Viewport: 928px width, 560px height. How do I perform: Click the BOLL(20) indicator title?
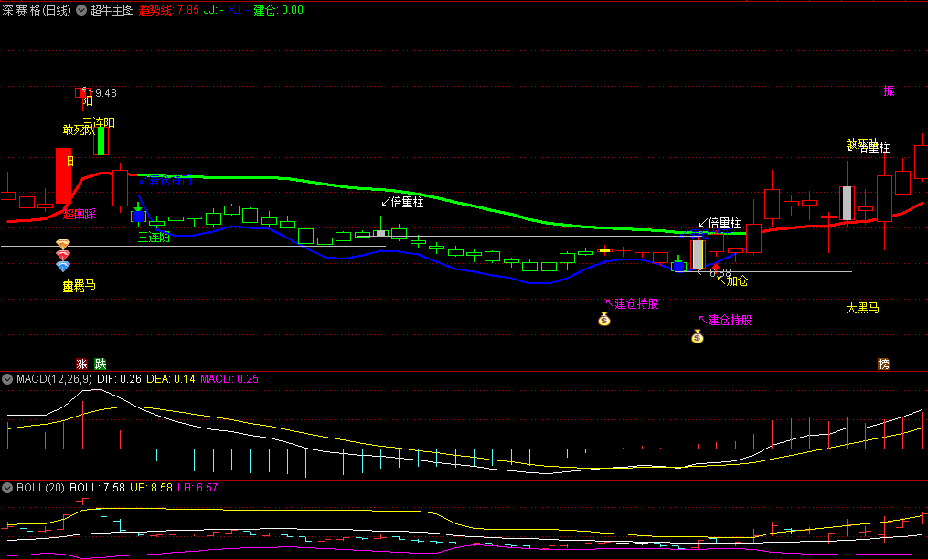[x=41, y=488]
